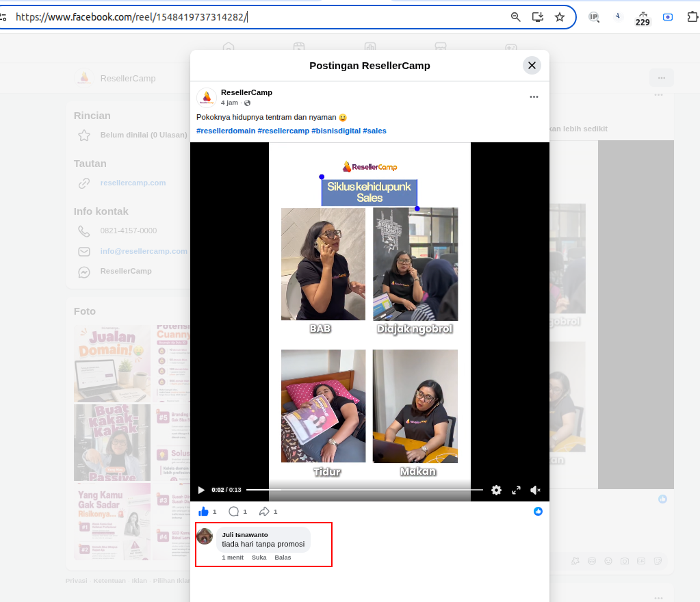Seek along the video progress bar
Screen dimensions: 700x602
pyautogui.click(x=364, y=490)
